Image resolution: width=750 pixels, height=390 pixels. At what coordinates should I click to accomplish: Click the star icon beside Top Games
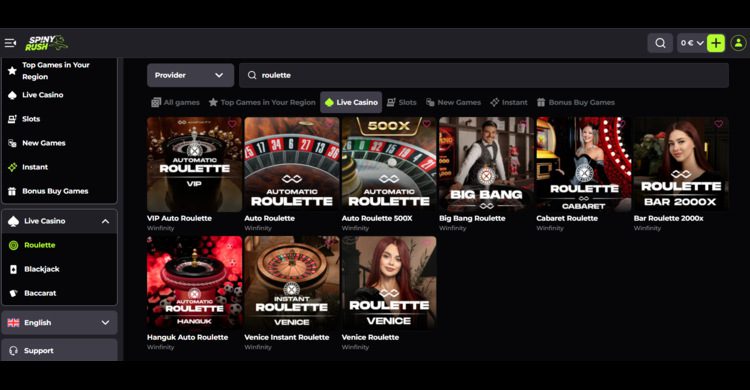[12, 71]
